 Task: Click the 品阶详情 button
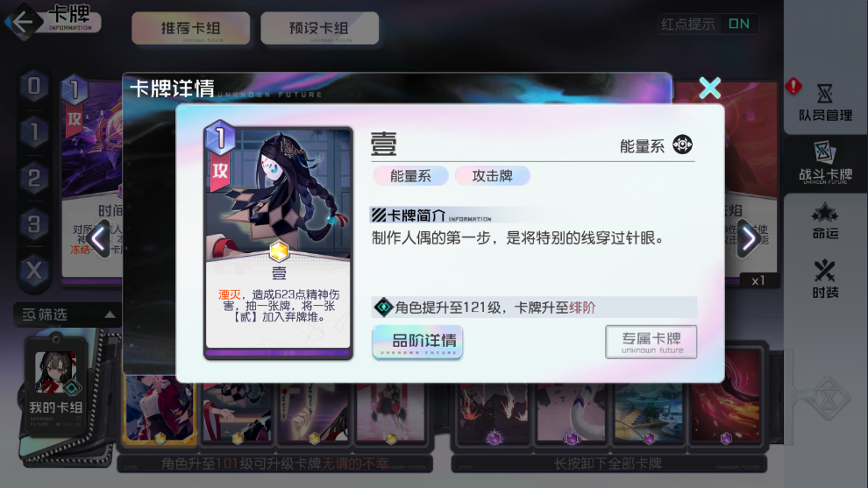tap(418, 342)
